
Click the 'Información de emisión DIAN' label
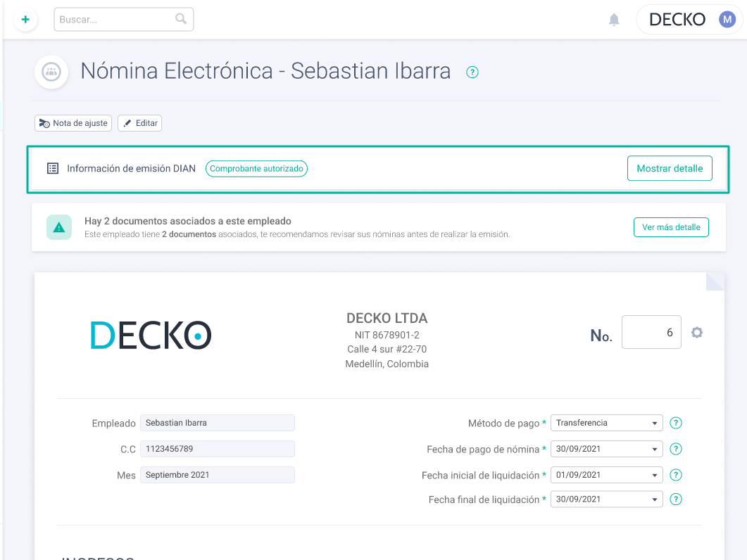coord(131,169)
